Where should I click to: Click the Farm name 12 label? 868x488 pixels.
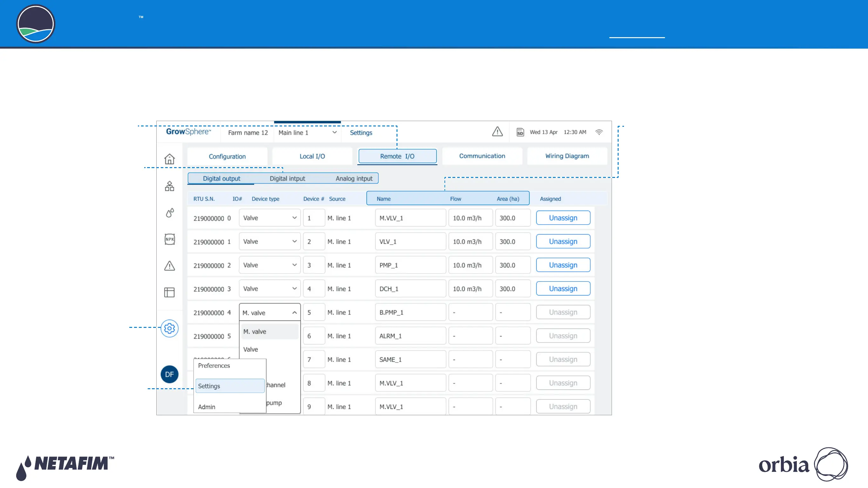(248, 133)
